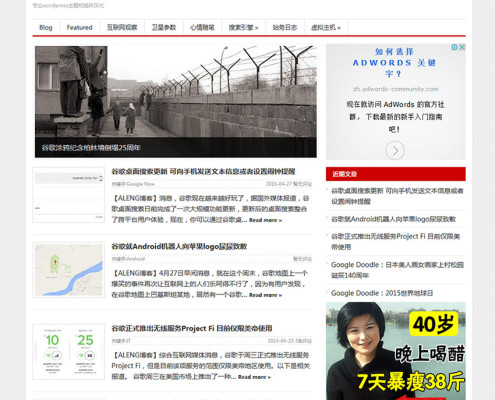495x400 pixels.
Task: Click the comment link on Android article row
Action: click(302, 259)
